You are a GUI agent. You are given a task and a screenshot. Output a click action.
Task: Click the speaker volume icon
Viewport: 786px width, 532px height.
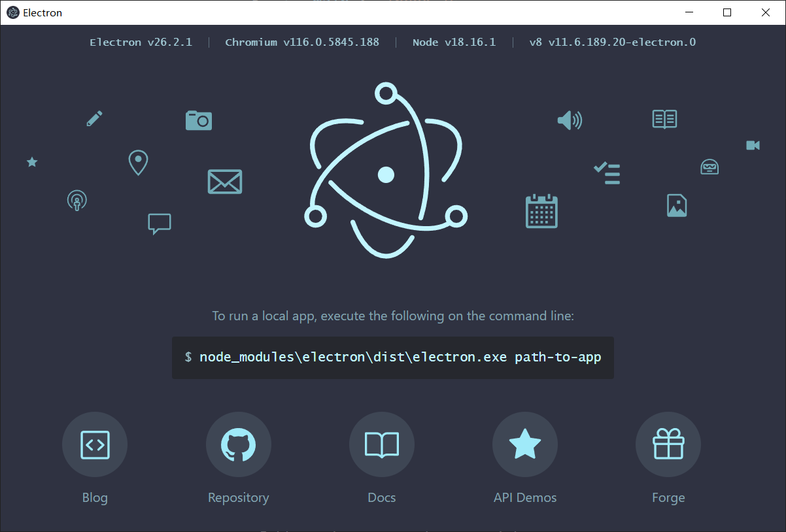click(570, 120)
